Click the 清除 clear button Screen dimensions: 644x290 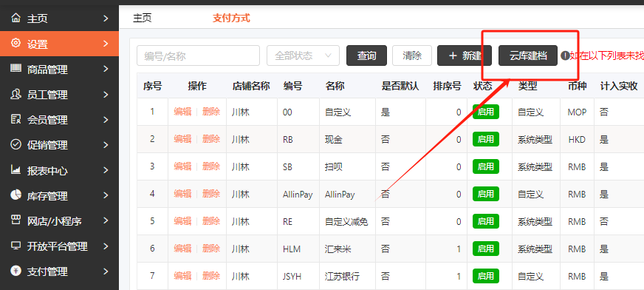tap(412, 55)
